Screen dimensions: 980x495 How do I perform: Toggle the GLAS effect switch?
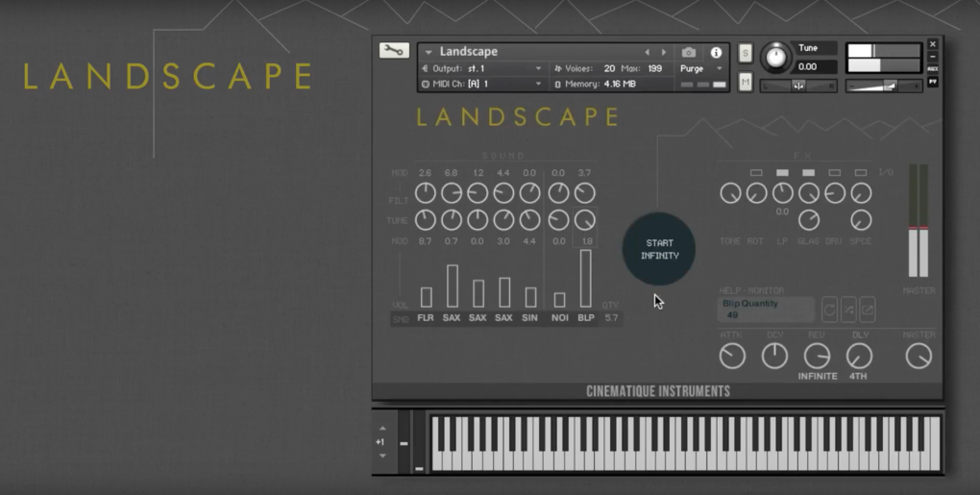tap(808, 172)
